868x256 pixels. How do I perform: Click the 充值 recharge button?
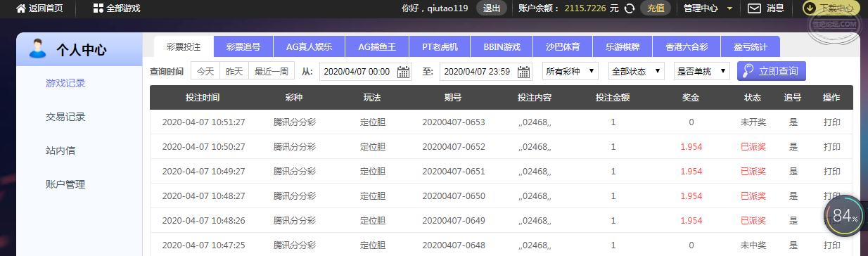(x=656, y=8)
